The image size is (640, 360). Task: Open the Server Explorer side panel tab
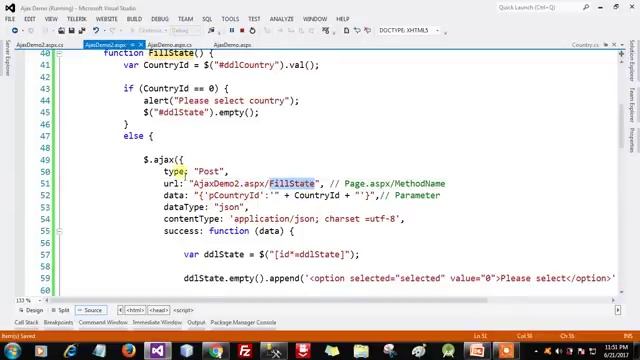[x=7, y=58]
